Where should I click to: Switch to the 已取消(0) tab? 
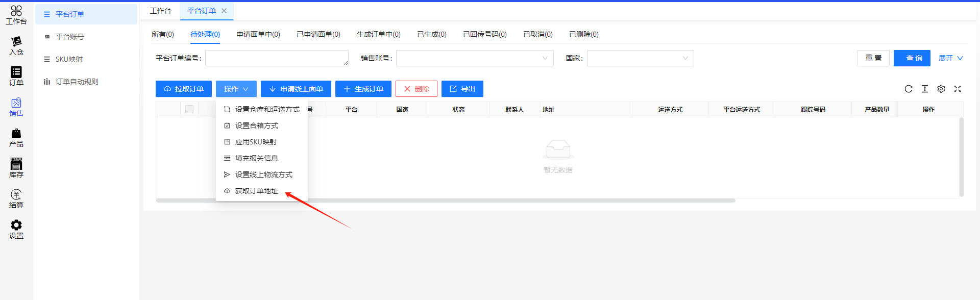pos(538,34)
